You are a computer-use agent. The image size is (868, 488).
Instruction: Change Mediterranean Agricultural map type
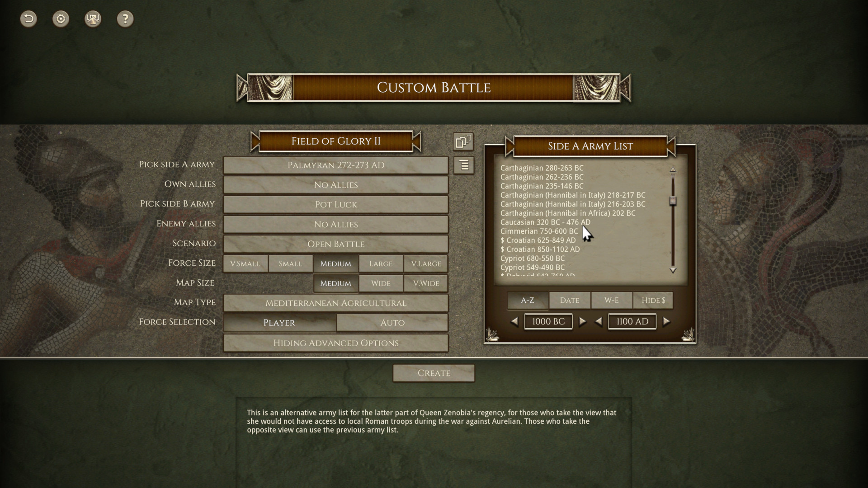click(x=335, y=303)
